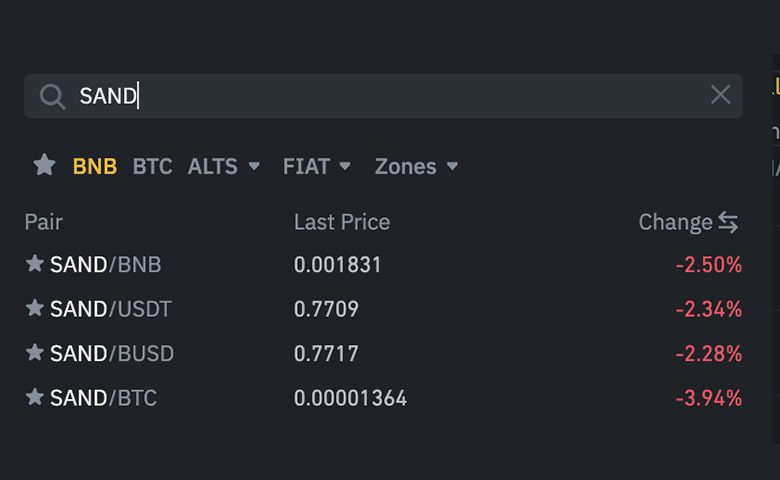Sort by the Last Price column header
The height and width of the screenshot is (480, 780).
coord(342,222)
